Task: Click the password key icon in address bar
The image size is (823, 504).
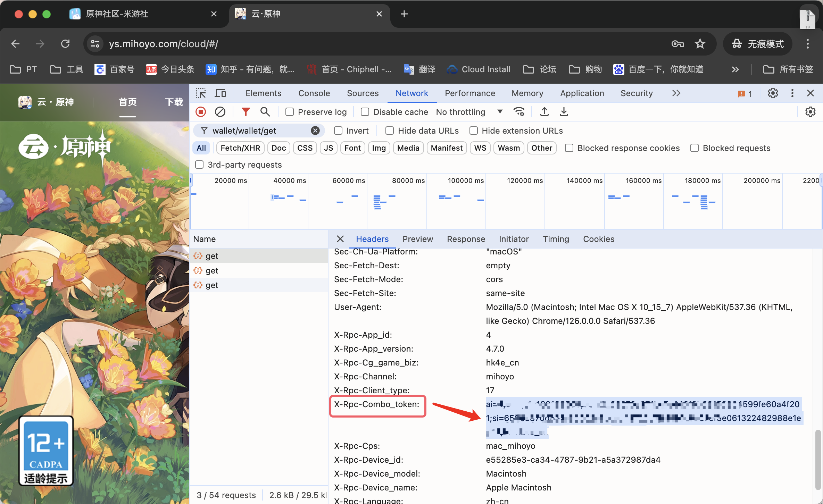Action: (677, 44)
